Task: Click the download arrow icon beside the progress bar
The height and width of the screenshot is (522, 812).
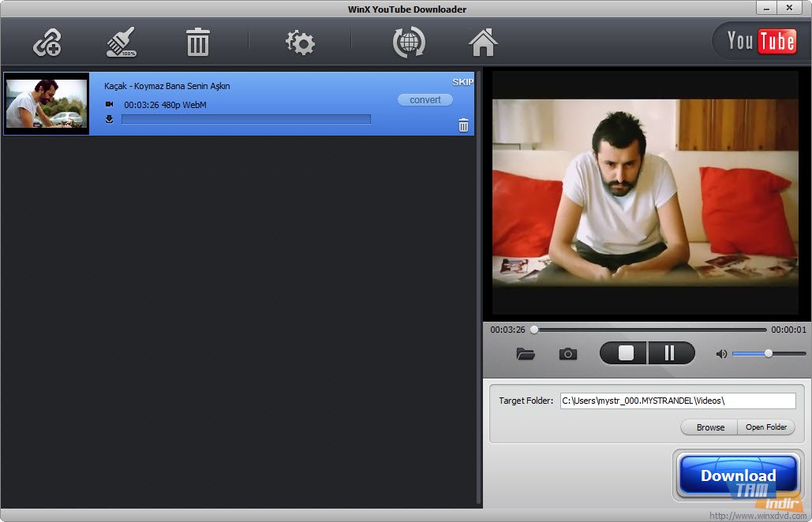Action: (109, 120)
